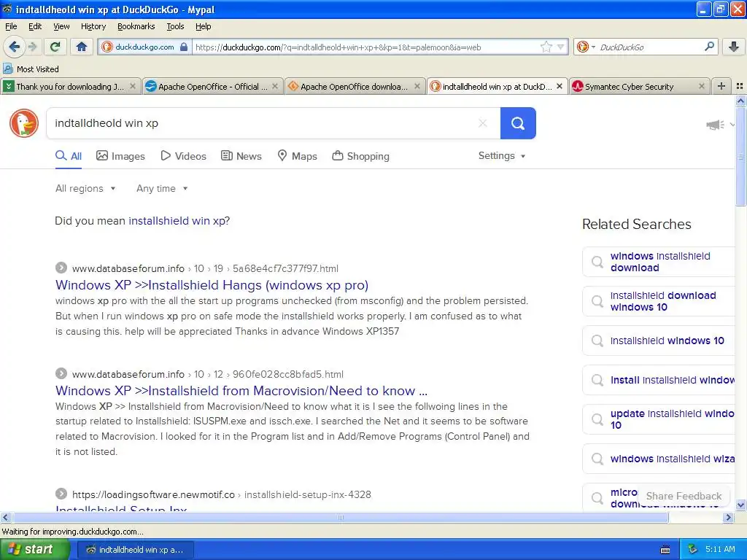Open the All regions filter dropdown
Screen dimensions: 747x560
(85, 189)
